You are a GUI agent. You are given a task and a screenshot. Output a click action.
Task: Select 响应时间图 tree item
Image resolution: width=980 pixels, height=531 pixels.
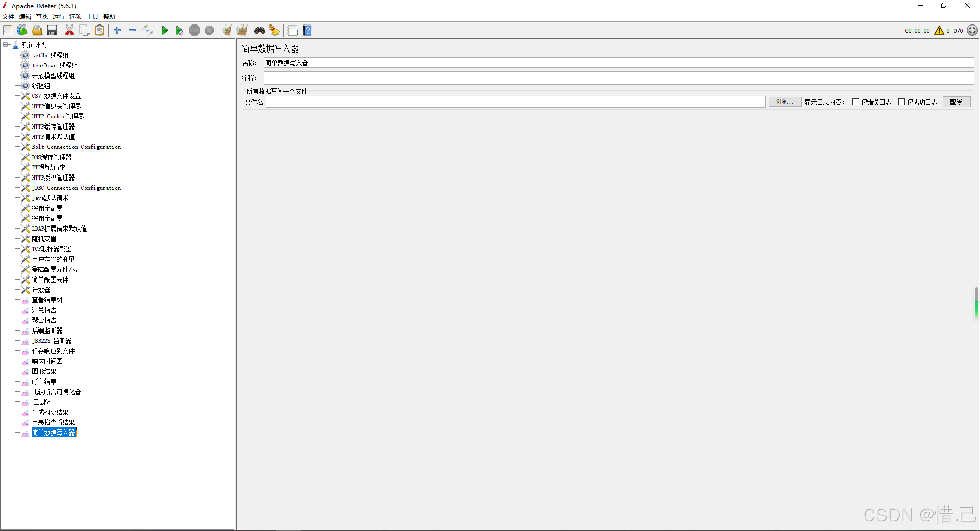(47, 361)
